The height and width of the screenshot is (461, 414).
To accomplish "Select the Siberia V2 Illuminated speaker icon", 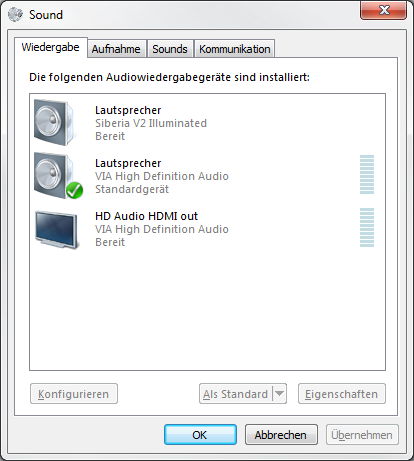I will click(54, 122).
